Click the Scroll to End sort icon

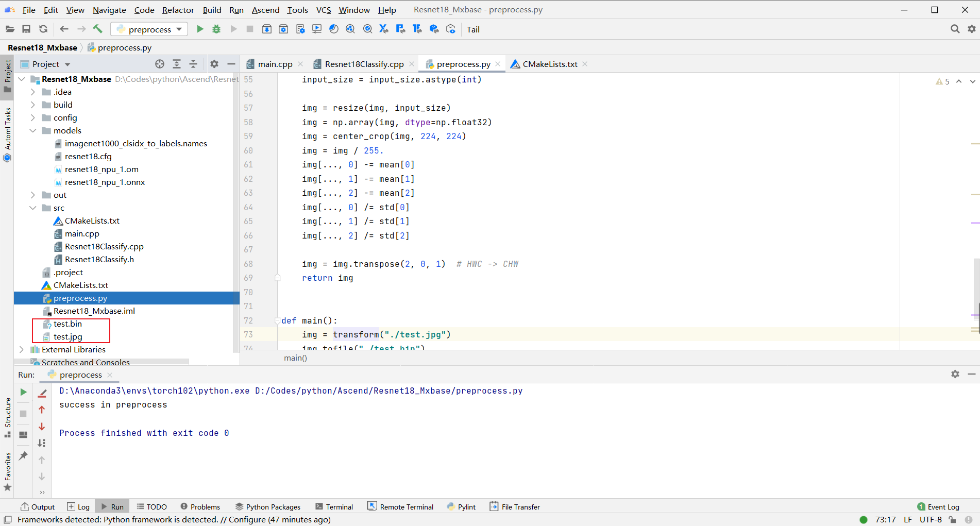[42, 443]
